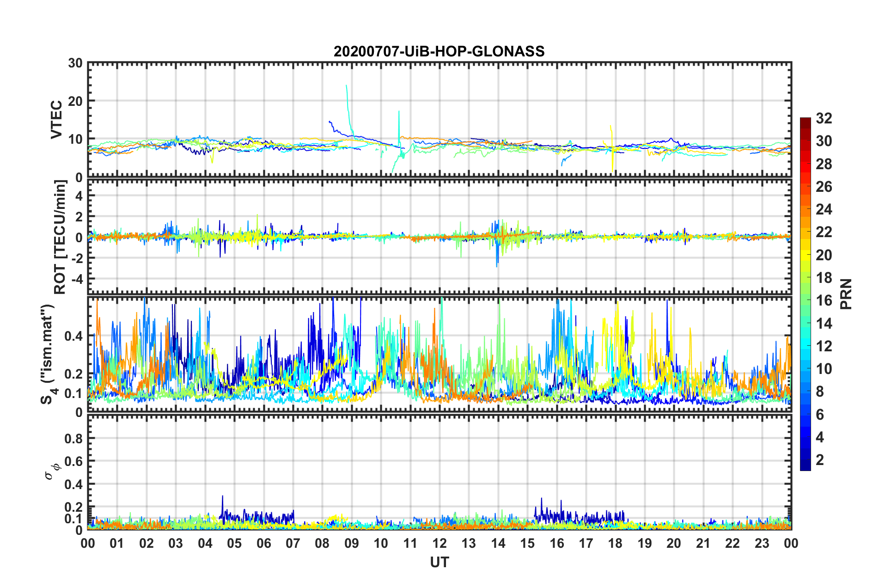Click the PRN colorbar label
The image size is (879, 588).
pos(845,294)
